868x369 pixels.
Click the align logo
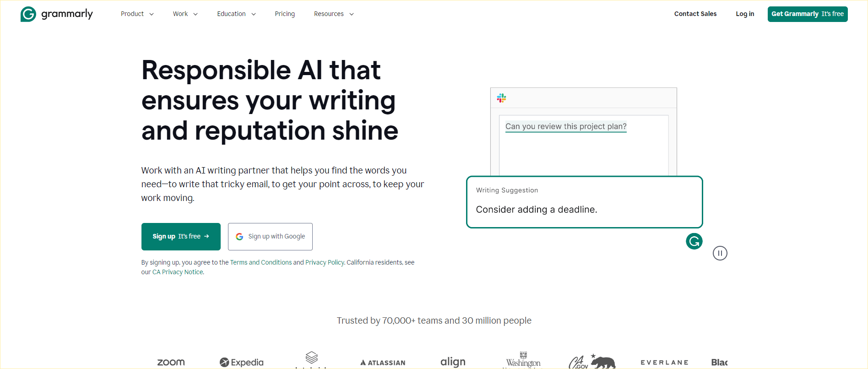(x=453, y=362)
